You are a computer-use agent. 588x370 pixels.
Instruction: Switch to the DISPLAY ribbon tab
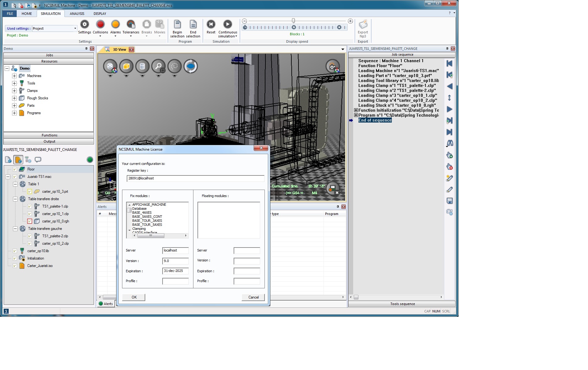tap(100, 14)
